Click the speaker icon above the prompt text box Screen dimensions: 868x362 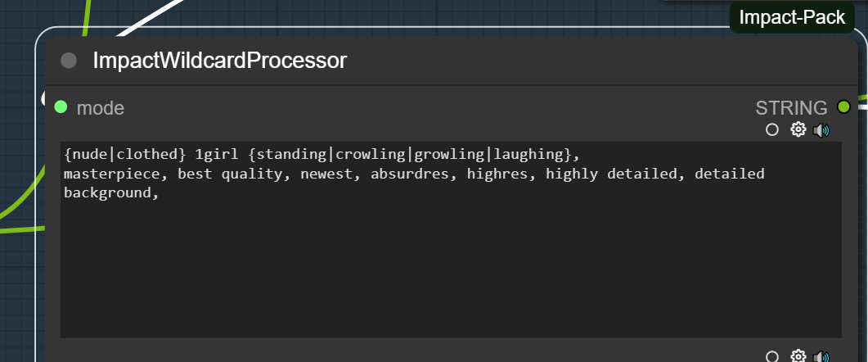coord(821,130)
